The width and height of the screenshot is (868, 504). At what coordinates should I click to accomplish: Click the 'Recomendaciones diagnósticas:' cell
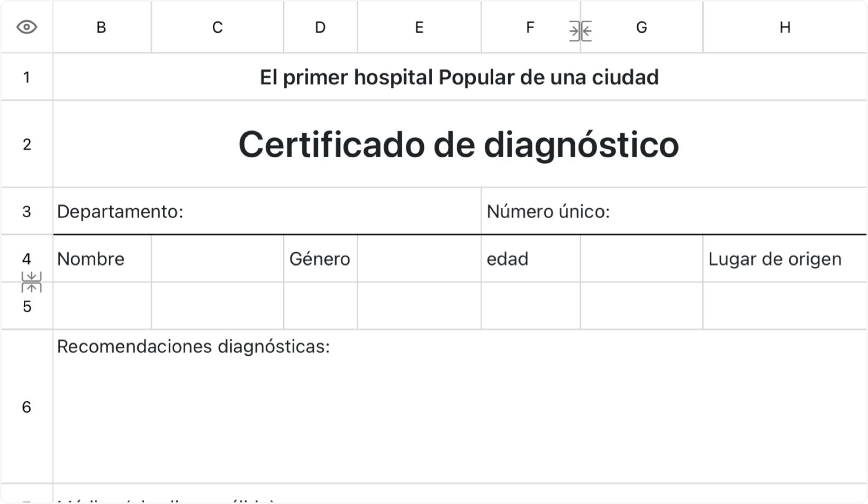459,407
